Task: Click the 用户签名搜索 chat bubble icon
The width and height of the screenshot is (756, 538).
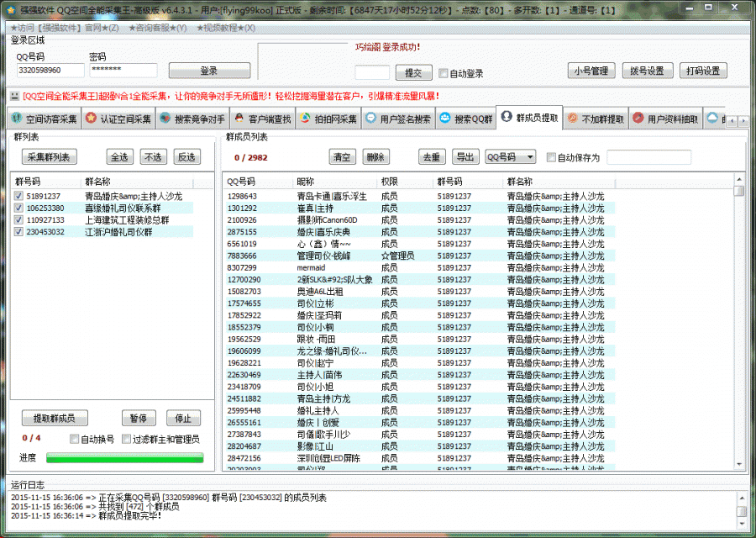Action: (x=370, y=119)
